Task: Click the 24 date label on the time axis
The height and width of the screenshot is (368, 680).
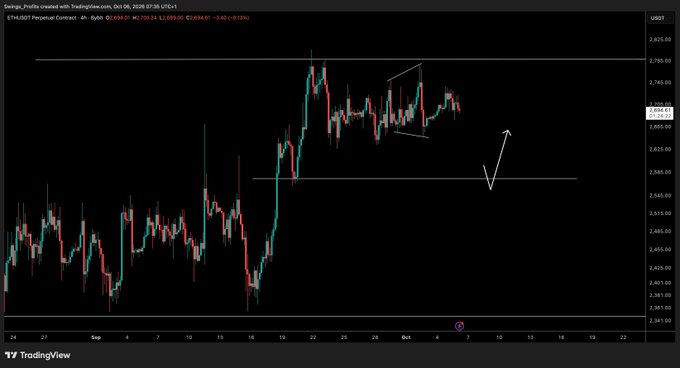Action: click(13, 337)
